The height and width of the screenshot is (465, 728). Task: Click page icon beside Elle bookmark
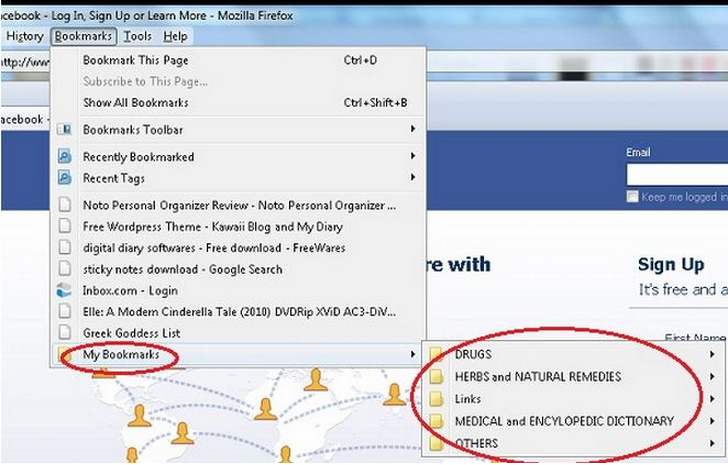65,311
